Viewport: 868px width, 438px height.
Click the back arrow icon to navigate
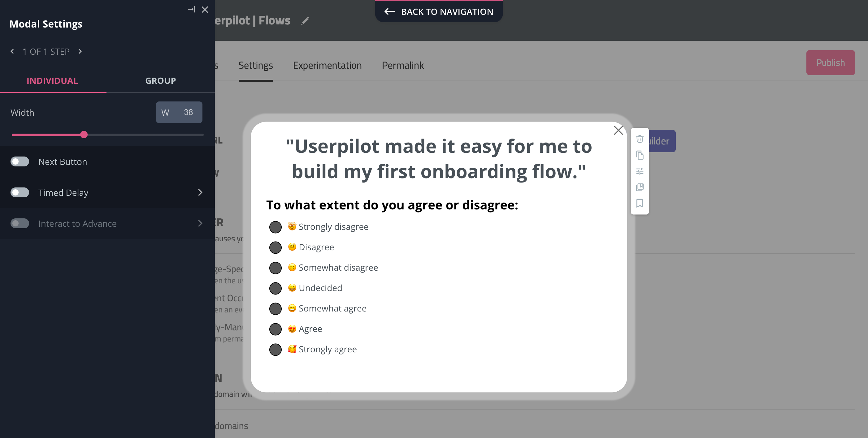389,11
